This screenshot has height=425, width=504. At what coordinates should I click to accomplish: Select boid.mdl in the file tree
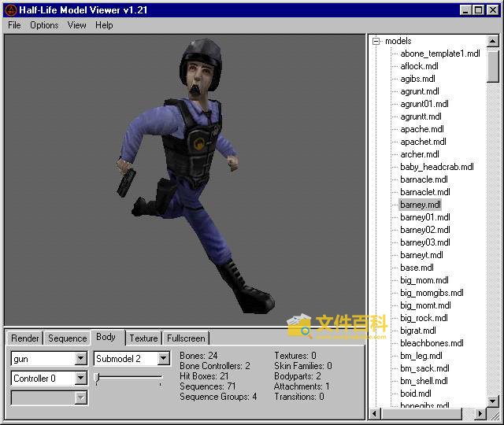416,394
